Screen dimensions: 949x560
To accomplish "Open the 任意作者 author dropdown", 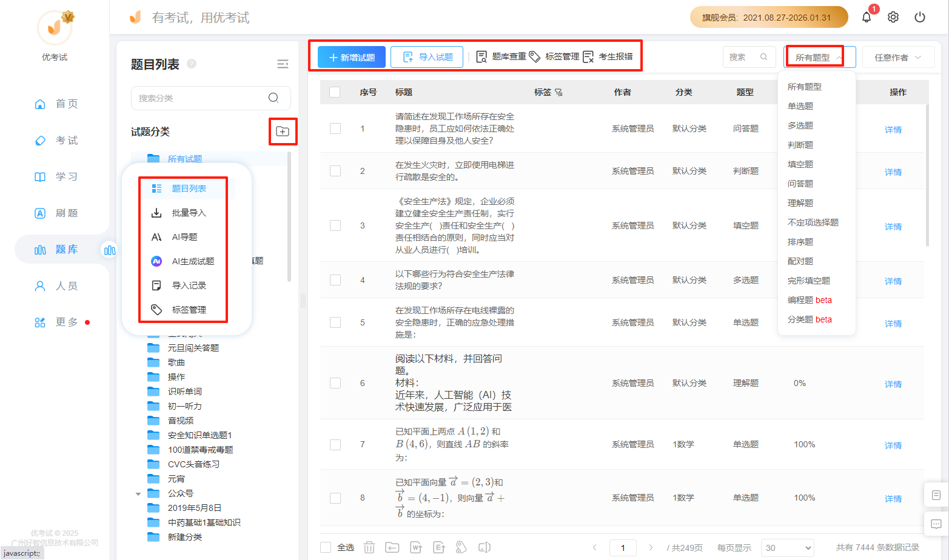I will pyautogui.click(x=898, y=57).
